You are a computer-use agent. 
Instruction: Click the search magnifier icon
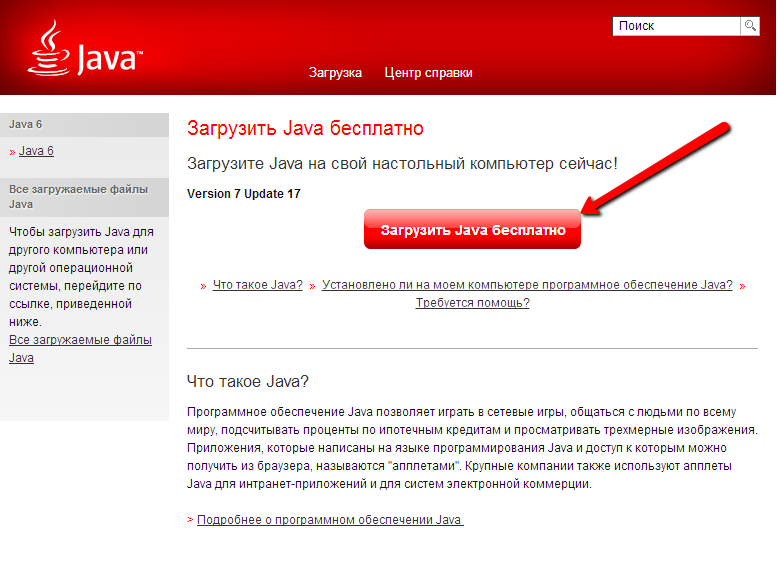click(750, 26)
